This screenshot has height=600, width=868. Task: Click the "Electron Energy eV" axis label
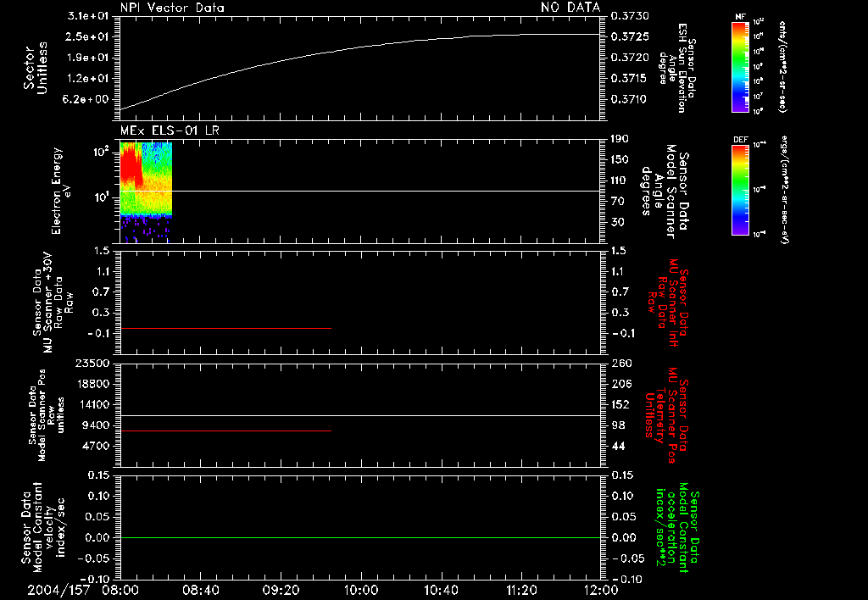[61, 191]
